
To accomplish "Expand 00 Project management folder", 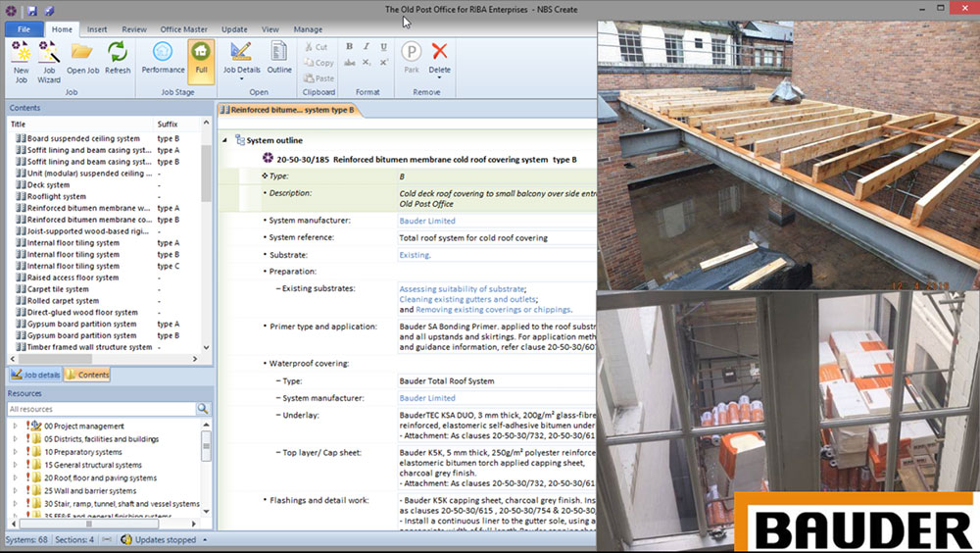I will tap(15, 426).
